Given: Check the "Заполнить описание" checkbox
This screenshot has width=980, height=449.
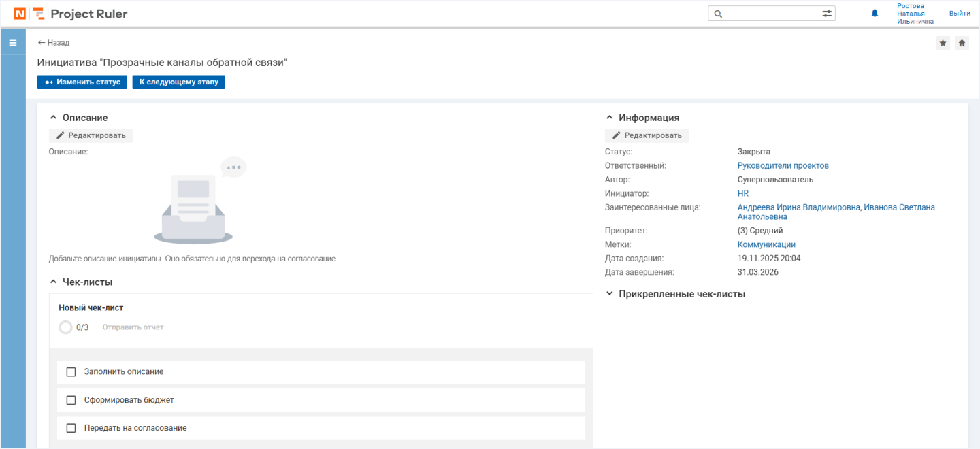Looking at the screenshot, I should pos(71,372).
